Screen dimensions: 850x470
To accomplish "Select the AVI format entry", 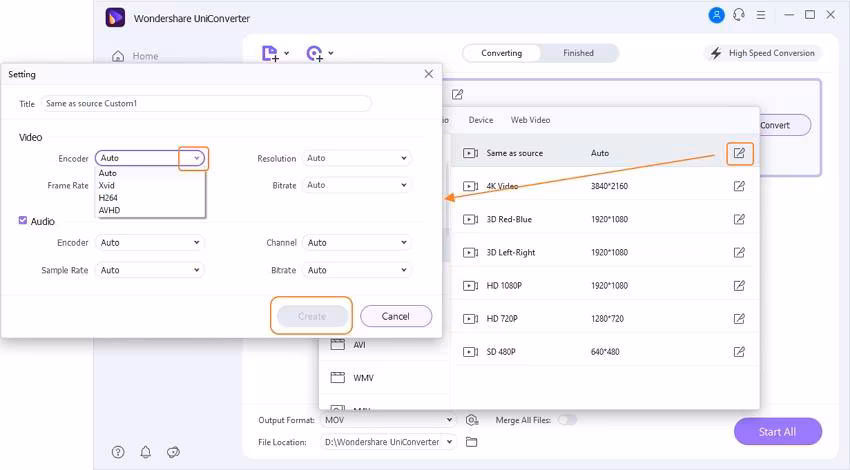I will [x=385, y=345].
